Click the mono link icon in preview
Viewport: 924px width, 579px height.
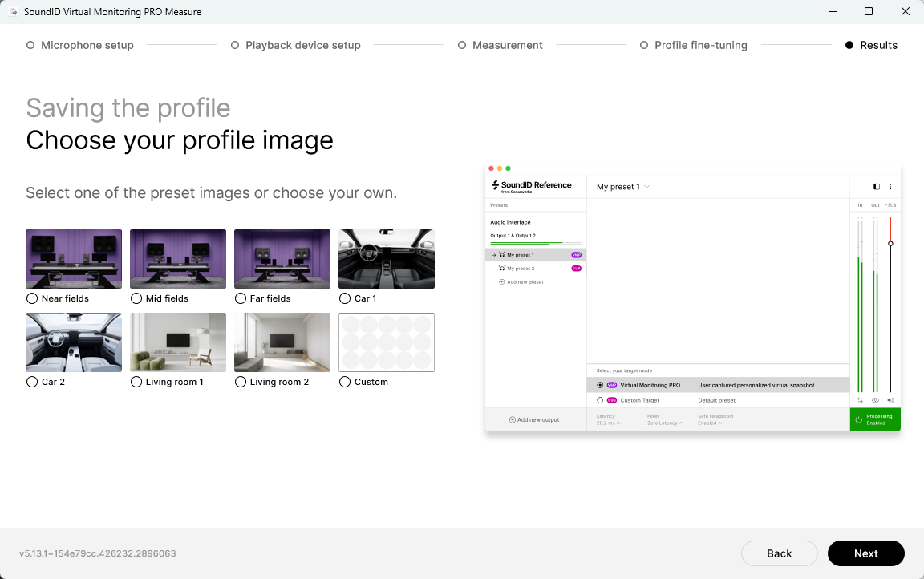click(875, 400)
